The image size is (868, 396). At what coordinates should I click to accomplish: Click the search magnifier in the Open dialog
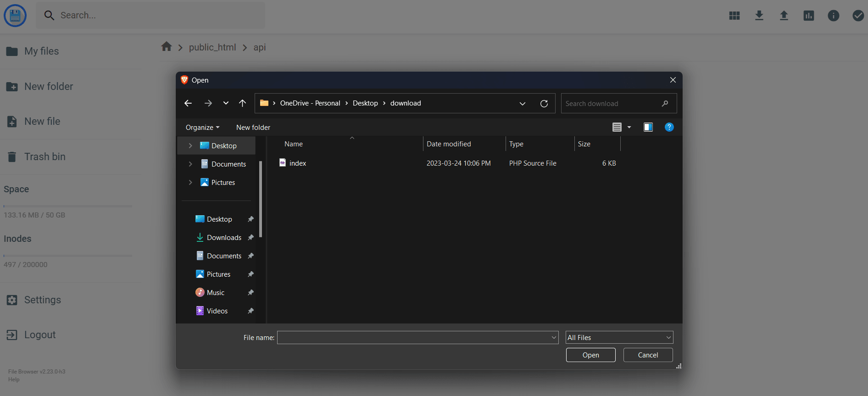pyautogui.click(x=665, y=103)
